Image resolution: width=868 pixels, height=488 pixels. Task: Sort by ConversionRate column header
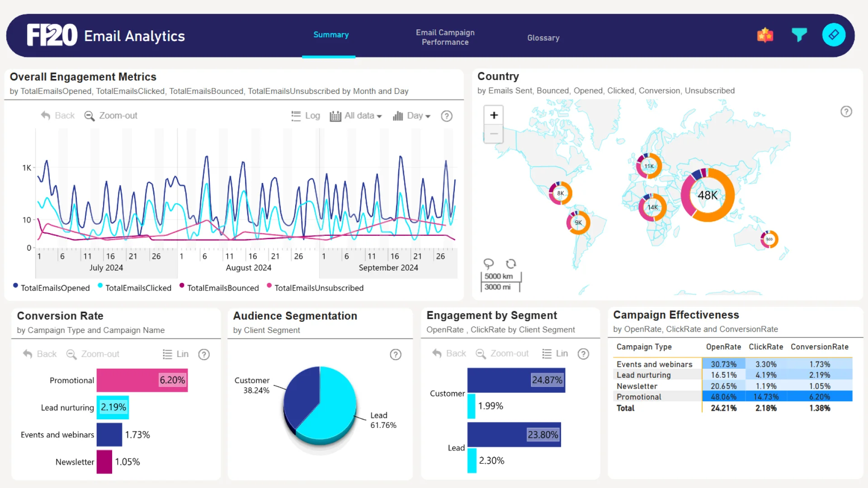pos(820,347)
